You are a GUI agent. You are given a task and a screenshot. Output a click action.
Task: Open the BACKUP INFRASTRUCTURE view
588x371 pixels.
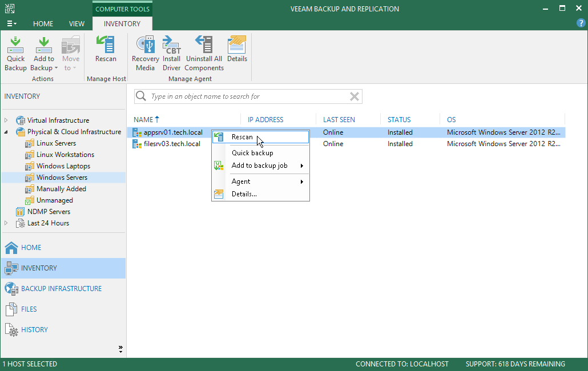pos(63,289)
